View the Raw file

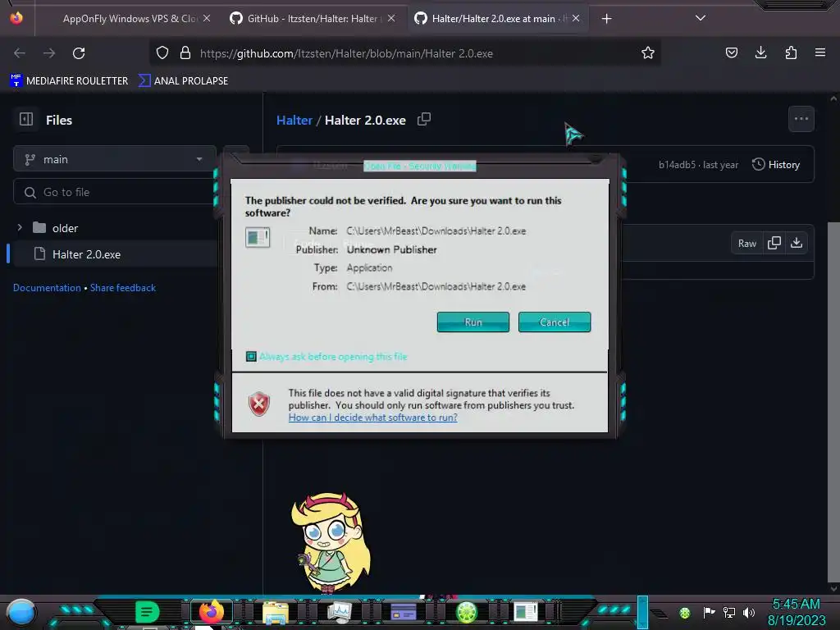click(x=746, y=243)
